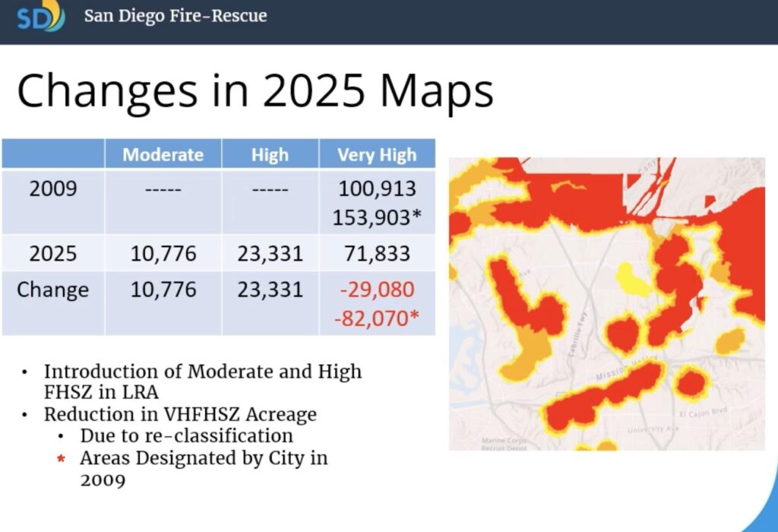Click the red asterisk bullet marker
778x532 pixels.
click(62, 460)
